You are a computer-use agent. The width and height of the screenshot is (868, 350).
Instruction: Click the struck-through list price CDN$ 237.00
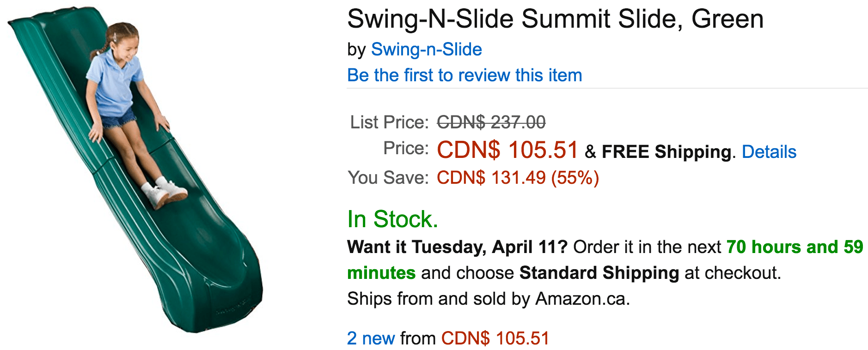click(491, 122)
